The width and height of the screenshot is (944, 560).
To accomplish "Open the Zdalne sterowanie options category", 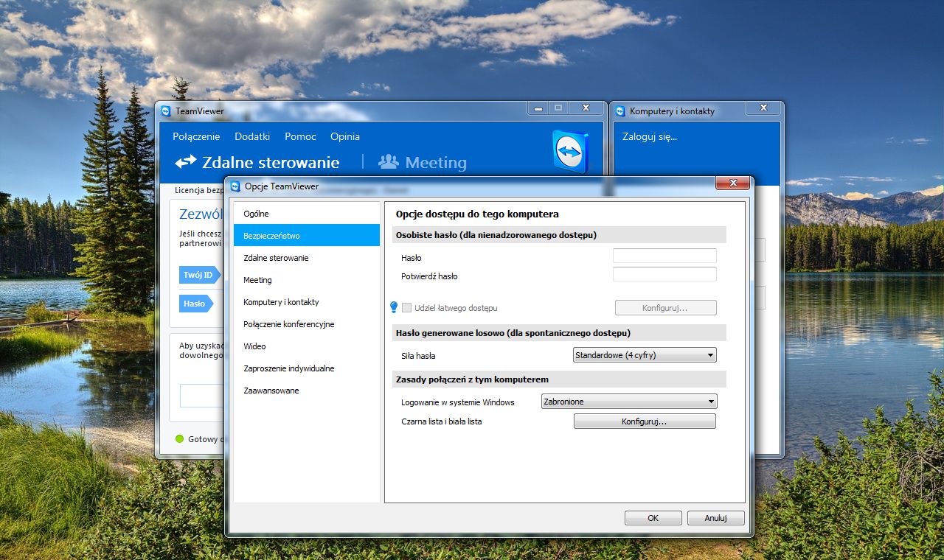I will [307, 258].
